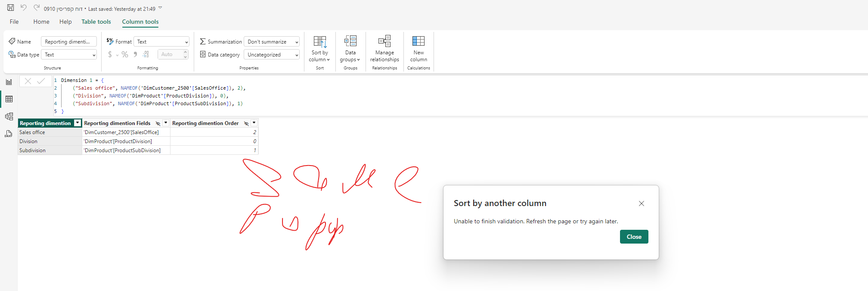This screenshot has width=868, height=291.
Task: Switch to Model view in sidebar
Action: pos(9,116)
